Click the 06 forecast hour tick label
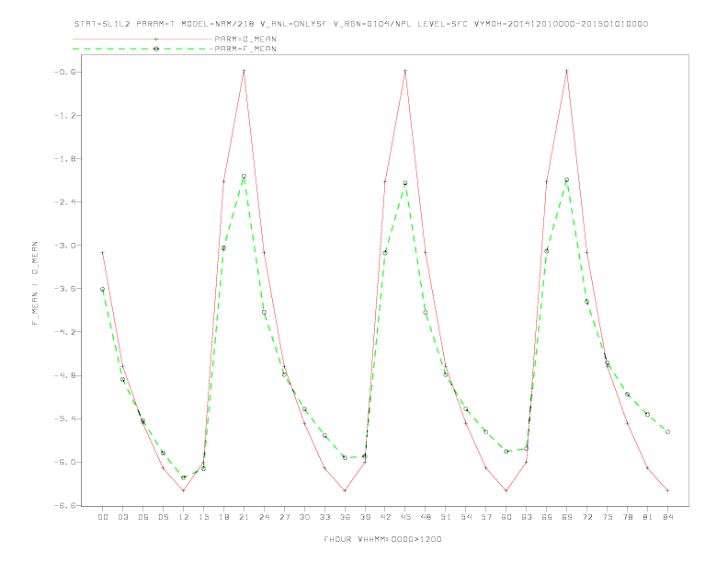Image resolution: width=728 pixels, height=563 pixels. pyautogui.click(x=143, y=517)
